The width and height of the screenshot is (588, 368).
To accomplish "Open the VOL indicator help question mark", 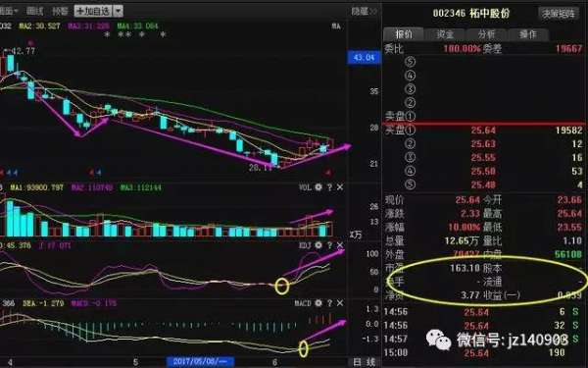I will [329, 187].
